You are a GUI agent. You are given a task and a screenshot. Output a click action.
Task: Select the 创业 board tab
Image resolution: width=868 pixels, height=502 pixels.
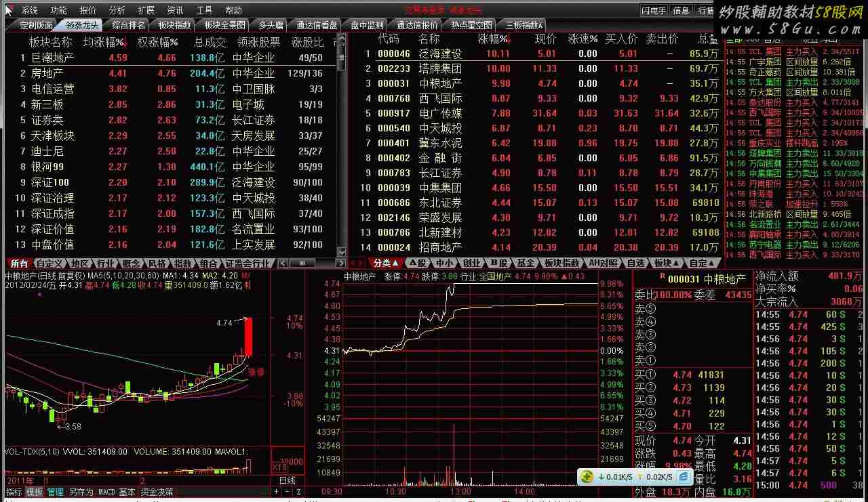471,263
